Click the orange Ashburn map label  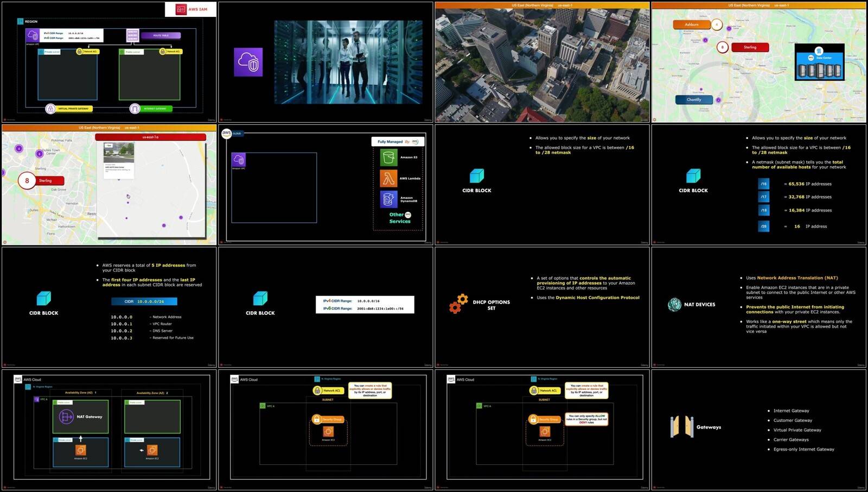pos(692,24)
